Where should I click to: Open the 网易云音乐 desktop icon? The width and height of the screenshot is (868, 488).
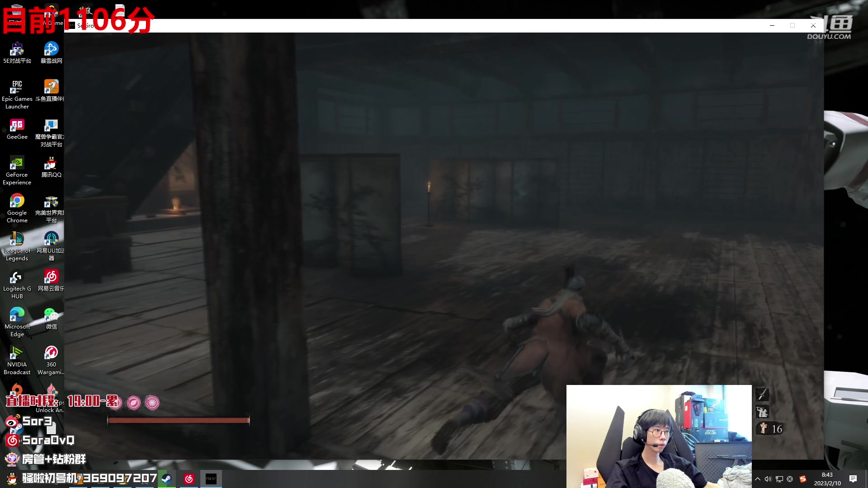(x=51, y=281)
